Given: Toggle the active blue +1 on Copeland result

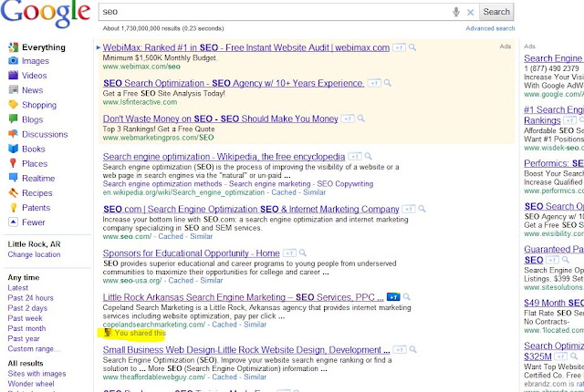Looking at the screenshot, I should pos(393,297).
